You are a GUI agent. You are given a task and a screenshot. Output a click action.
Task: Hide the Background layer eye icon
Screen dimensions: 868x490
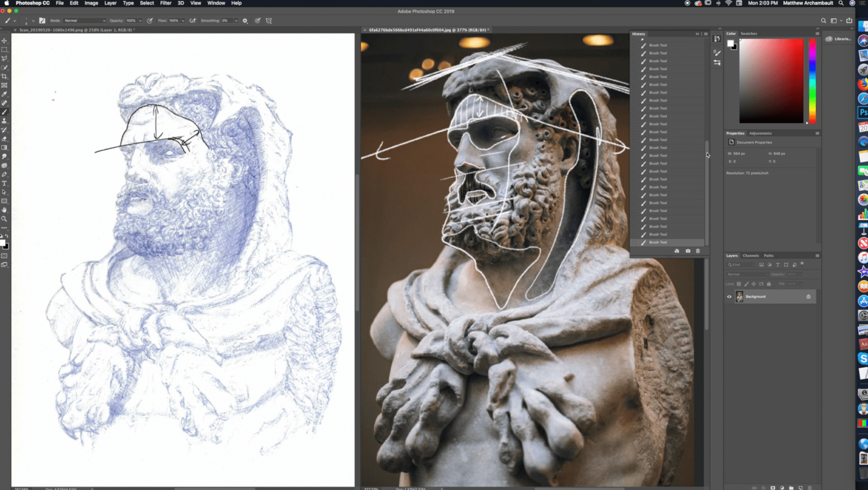[x=729, y=297]
